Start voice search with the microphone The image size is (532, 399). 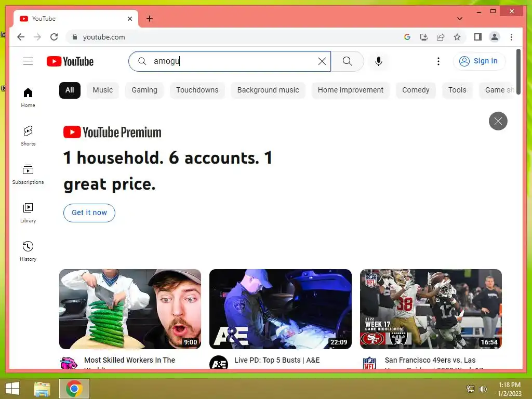[x=379, y=61]
